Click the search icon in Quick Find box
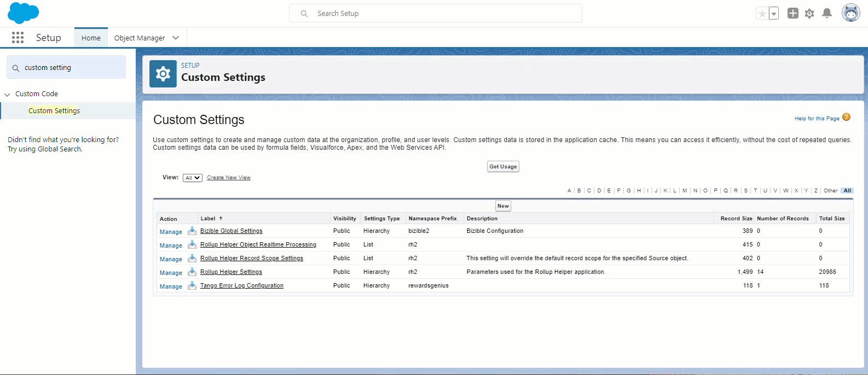Screen dimensions: 868x375 tap(16, 68)
